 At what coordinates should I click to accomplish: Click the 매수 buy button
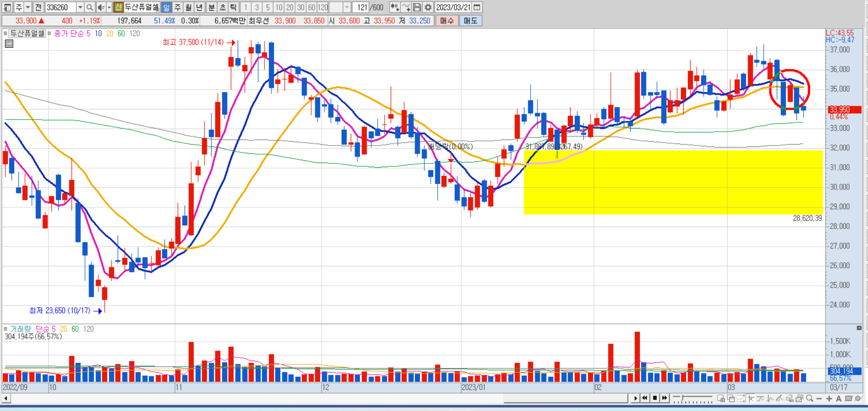pyautogui.click(x=447, y=21)
